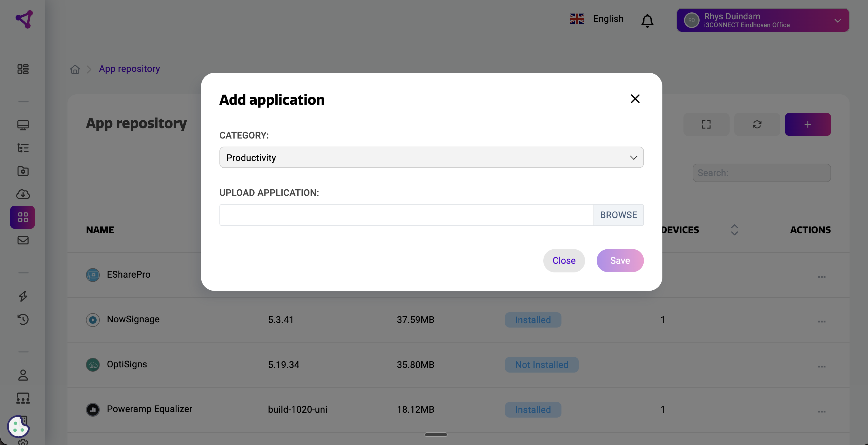Open the cloud download icon in sidebar

coord(23,194)
